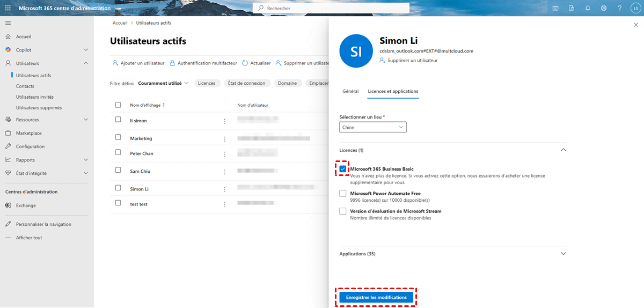Open more actions for Marketing row

(225, 139)
